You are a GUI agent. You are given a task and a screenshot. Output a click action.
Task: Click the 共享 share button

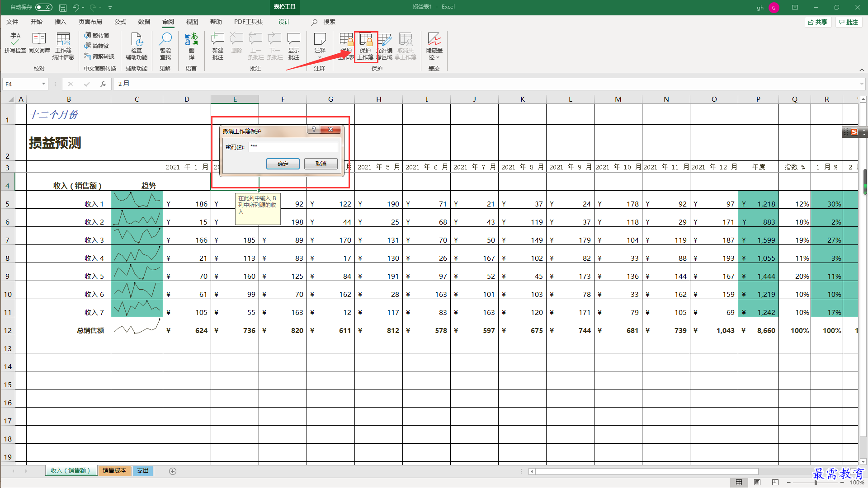tap(818, 22)
